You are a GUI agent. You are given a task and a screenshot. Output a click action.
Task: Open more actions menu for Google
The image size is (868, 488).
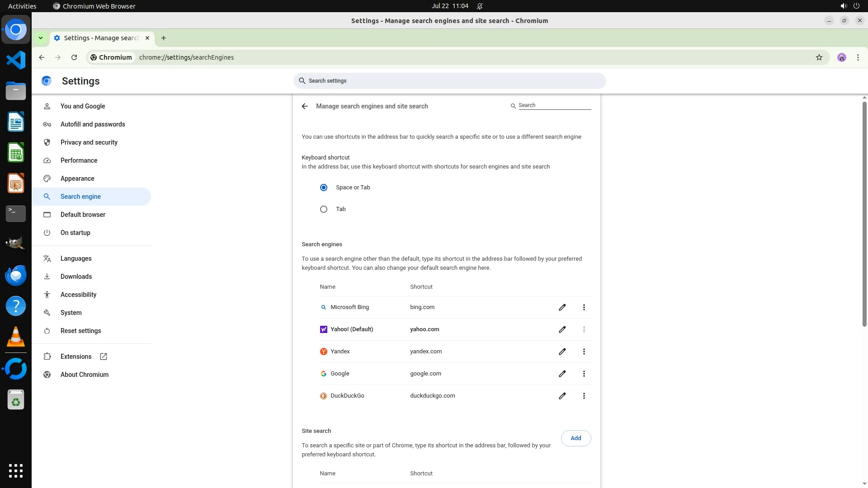pos(584,374)
